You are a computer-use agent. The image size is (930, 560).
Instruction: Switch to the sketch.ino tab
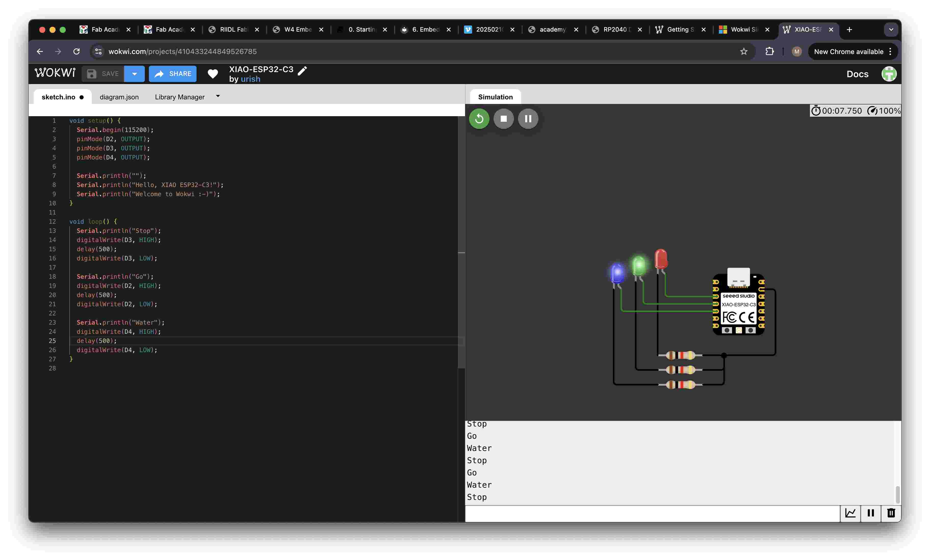(x=62, y=97)
